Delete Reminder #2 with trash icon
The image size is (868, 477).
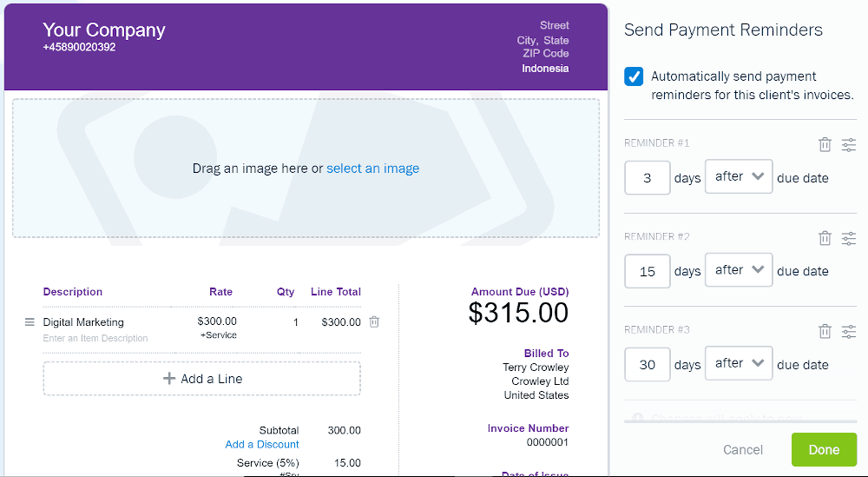825,238
